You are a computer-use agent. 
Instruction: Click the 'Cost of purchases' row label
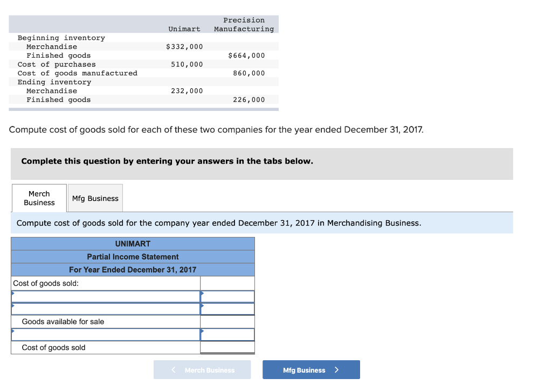tap(57, 64)
